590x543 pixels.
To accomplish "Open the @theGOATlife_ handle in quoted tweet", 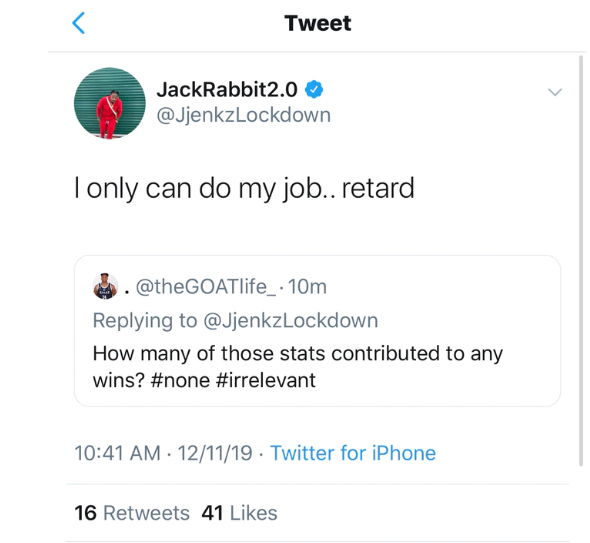I will [206, 287].
